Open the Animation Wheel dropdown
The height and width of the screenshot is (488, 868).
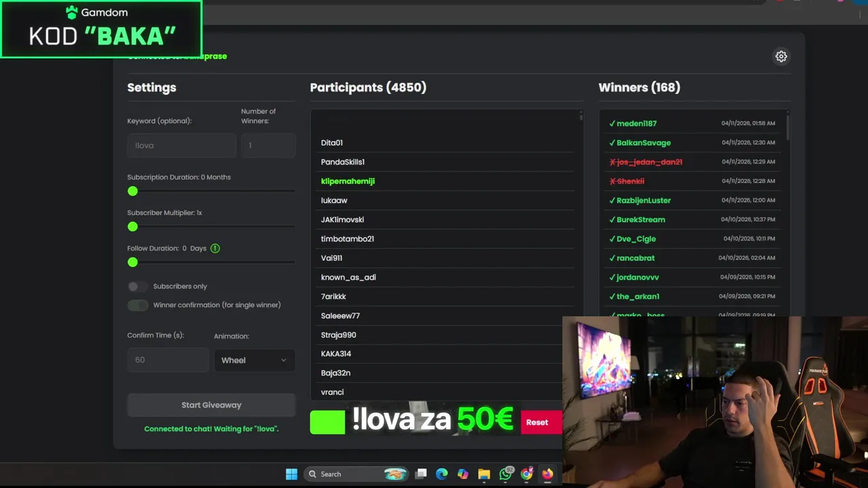point(254,360)
